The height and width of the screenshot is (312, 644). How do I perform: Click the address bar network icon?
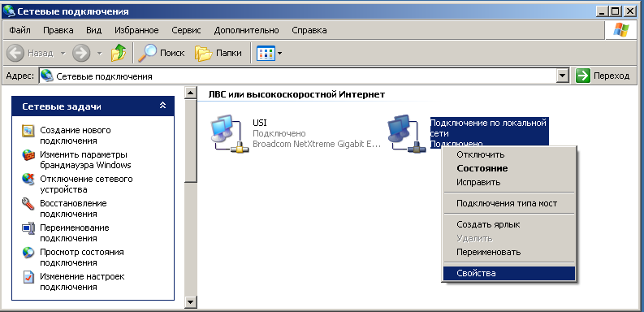click(x=47, y=76)
